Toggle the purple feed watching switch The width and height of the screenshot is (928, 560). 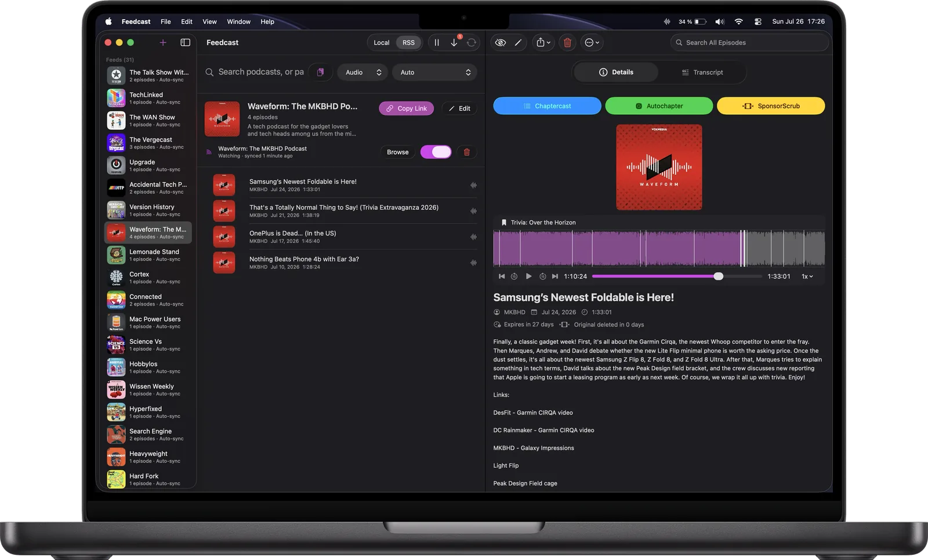[436, 152]
